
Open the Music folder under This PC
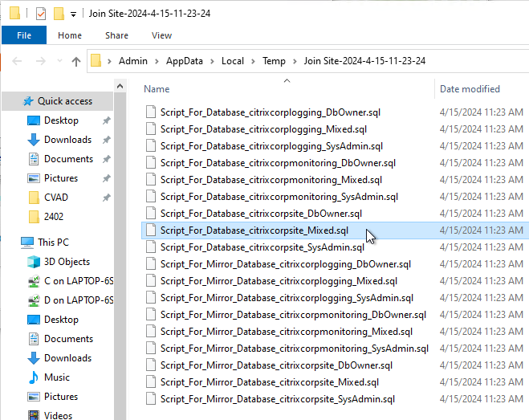(57, 377)
